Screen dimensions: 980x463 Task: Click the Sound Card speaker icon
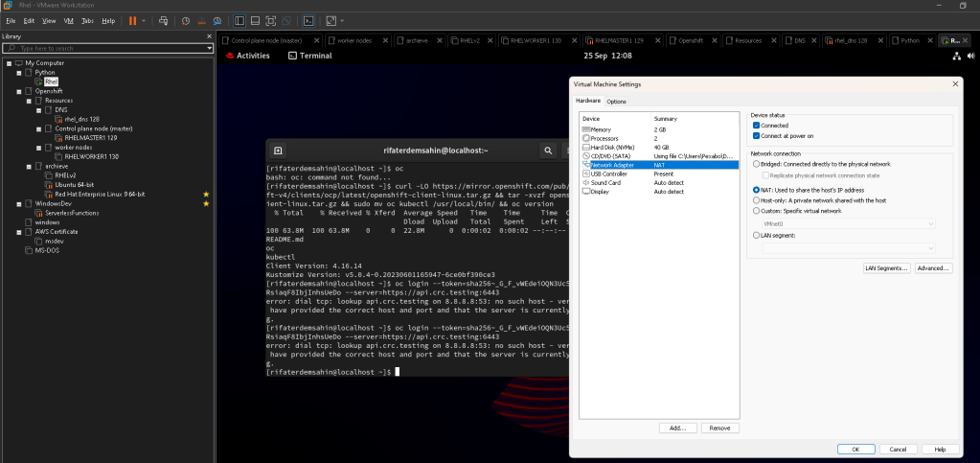[585, 183]
